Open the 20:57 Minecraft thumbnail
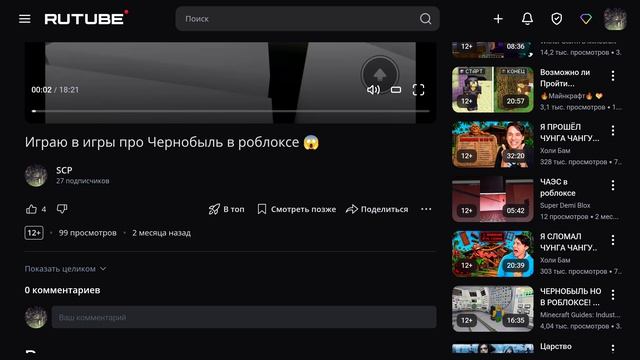 [493, 89]
